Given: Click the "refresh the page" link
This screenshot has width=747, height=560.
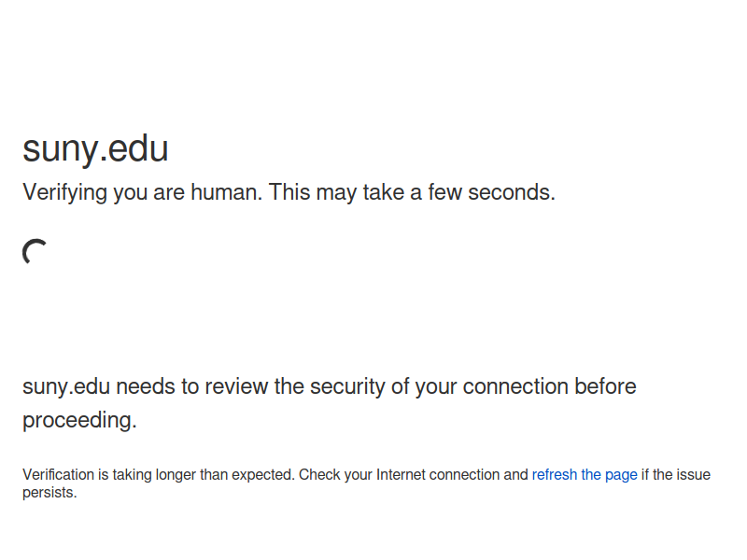Looking at the screenshot, I should 585,475.
